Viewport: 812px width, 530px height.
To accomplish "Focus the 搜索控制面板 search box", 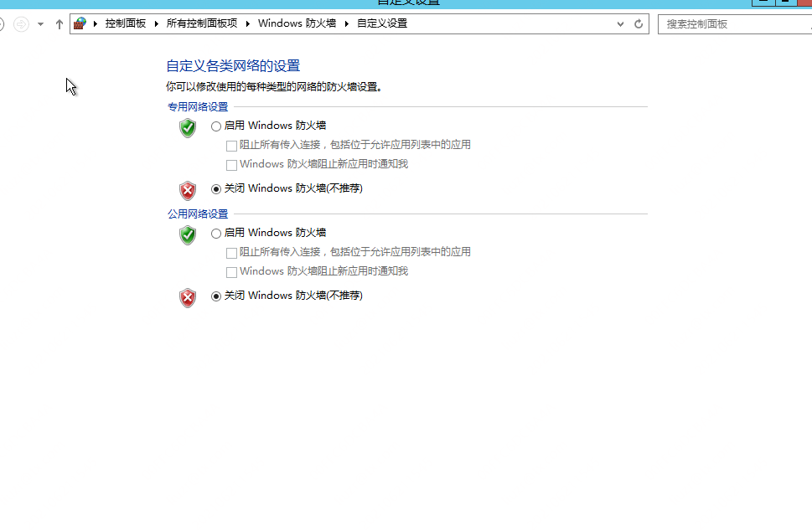I will [735, 23].
